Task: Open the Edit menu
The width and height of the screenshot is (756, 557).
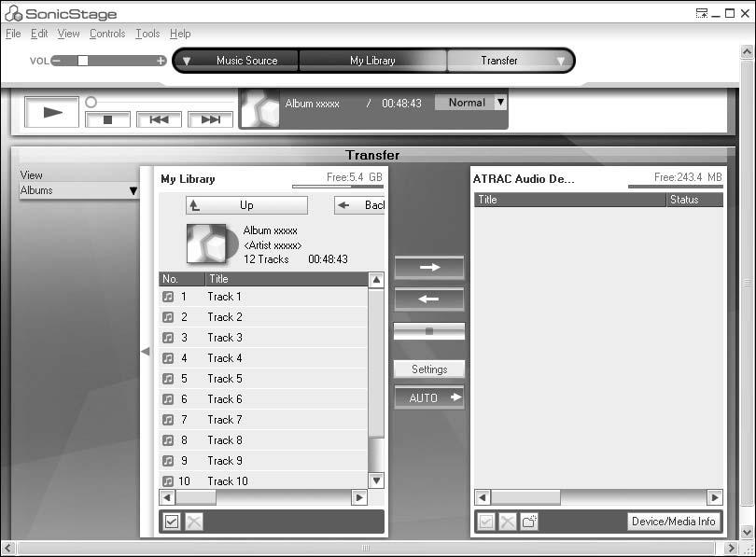Action: point(39,34)
